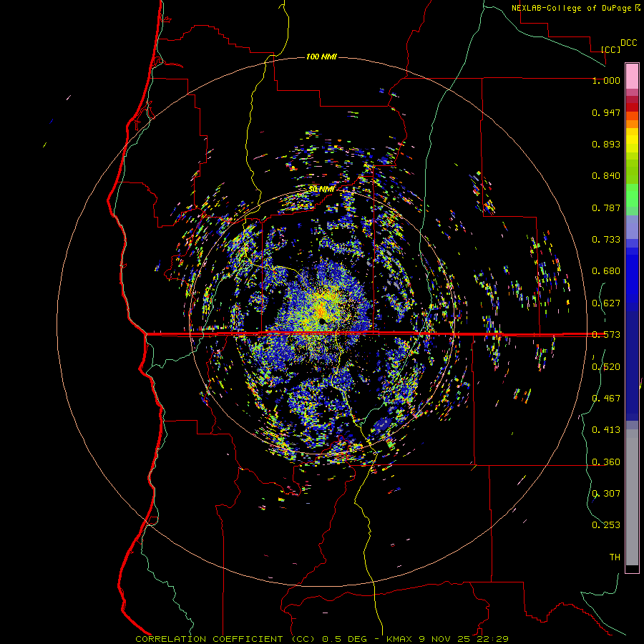Click the TH label near the scale bottom
This screenshot has height=644, width=644.
615,557
